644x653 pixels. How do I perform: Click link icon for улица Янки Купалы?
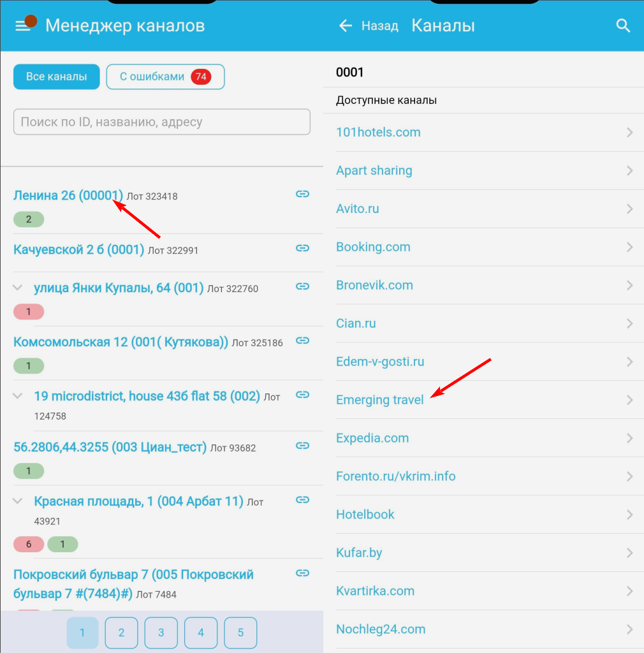303,286
